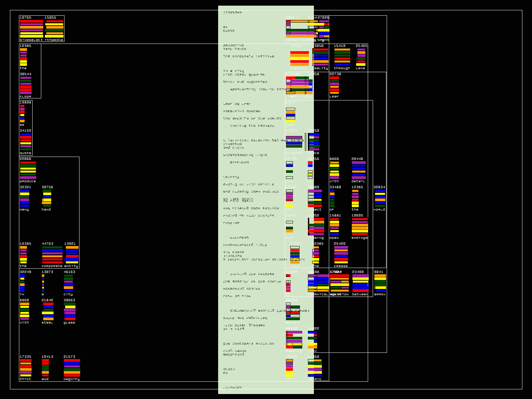Click the color bar stack above 'floor'
Image resolution: width=532 pixels, height=399 pixels.
[x=26, y=85]
